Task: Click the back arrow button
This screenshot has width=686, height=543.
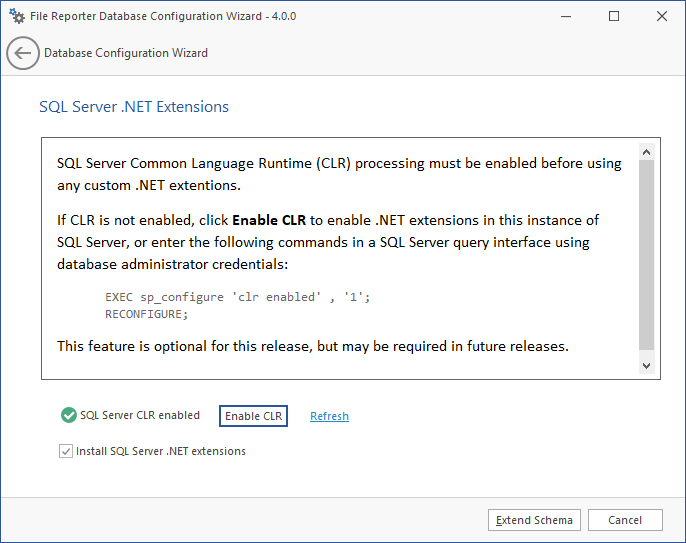Action: click(22, 53)
